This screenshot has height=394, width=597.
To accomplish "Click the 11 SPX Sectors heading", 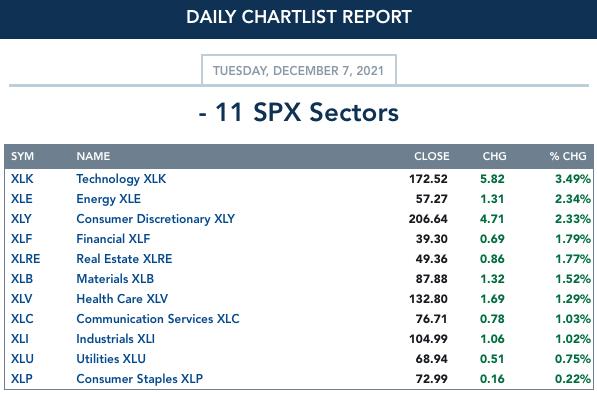I will click(299, 113).
